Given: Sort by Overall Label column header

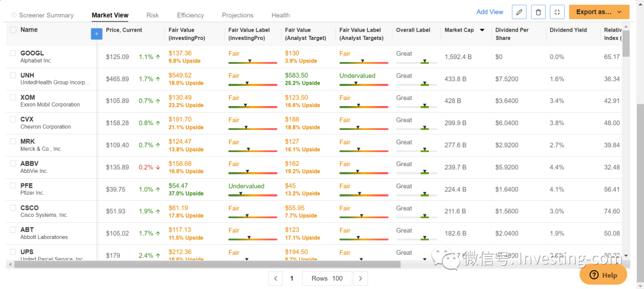Looking at the screenshot, I should click(x=413, y=30).
